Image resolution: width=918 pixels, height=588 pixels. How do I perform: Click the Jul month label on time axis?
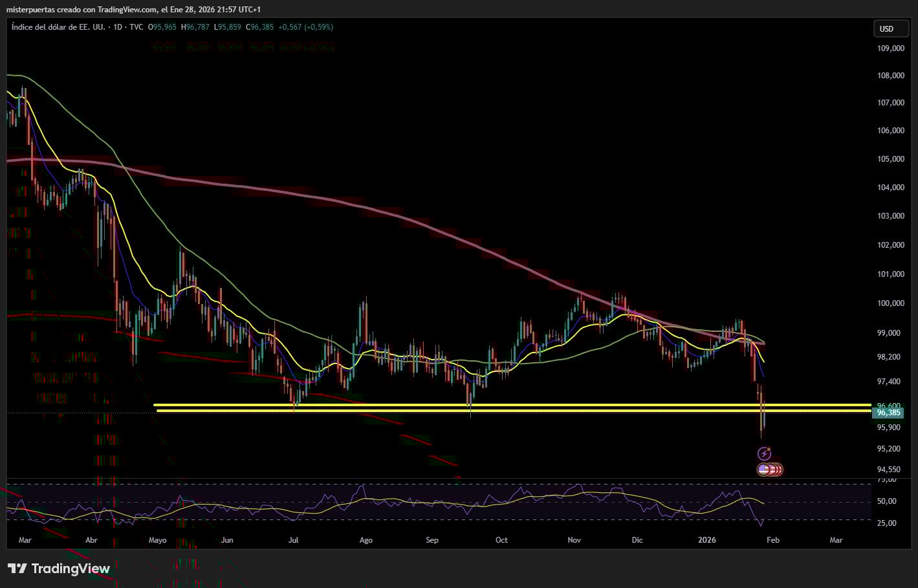pos(293,540)
